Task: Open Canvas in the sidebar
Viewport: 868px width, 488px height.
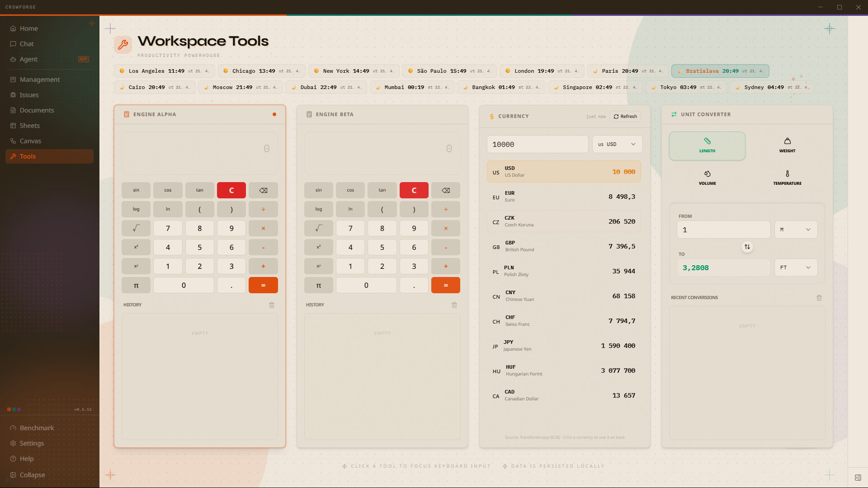Action: [49, 141]
